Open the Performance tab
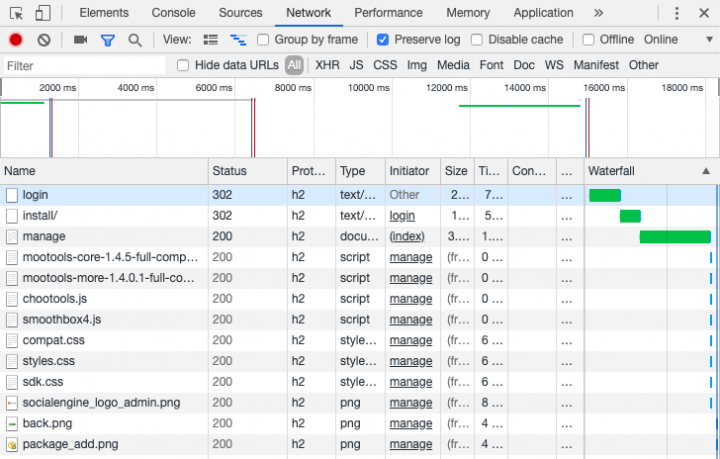720x459 pixels. (x=388, y=13)
